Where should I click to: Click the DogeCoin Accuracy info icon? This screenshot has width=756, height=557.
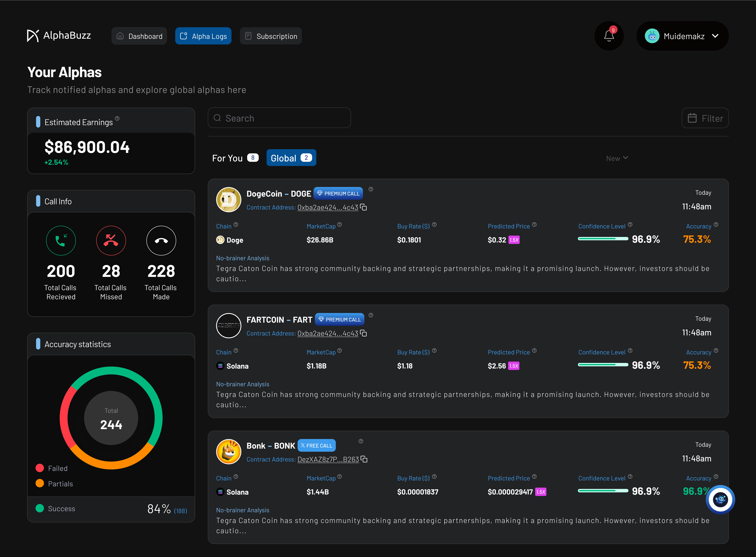(716, 225)
